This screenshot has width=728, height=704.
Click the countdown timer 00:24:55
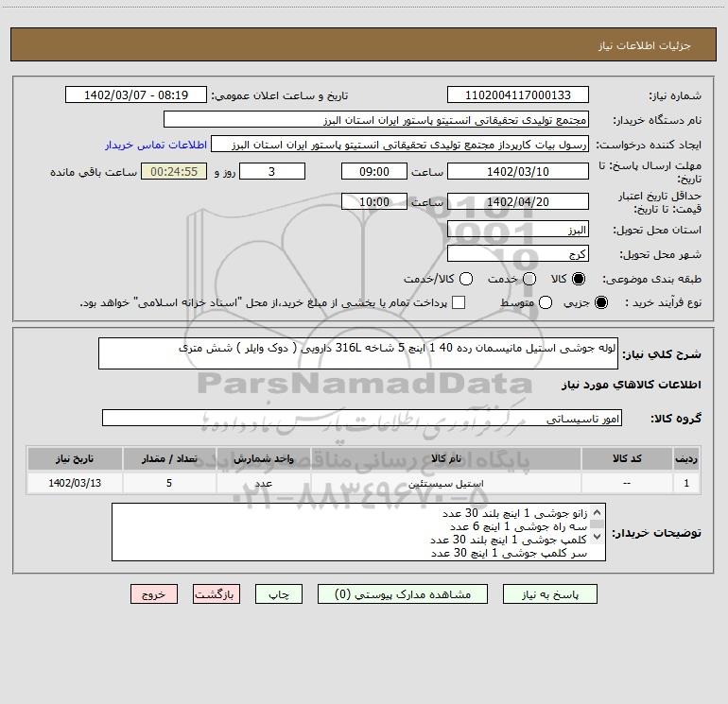click(174, 171)
